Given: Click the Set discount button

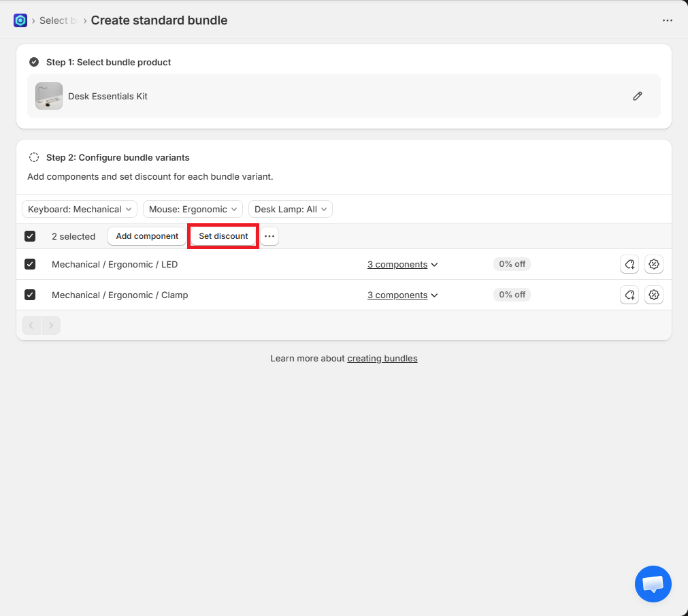Looking at the screenshot, I should tap(223, 236).
